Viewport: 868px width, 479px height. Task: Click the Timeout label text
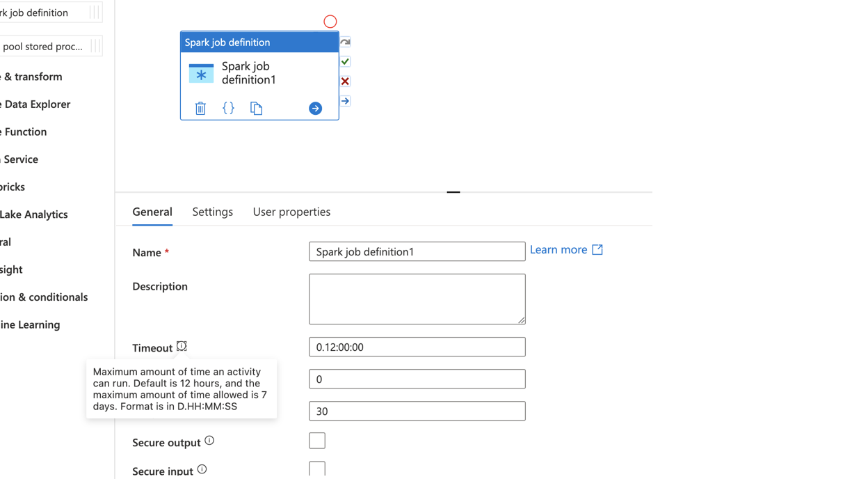152,347
